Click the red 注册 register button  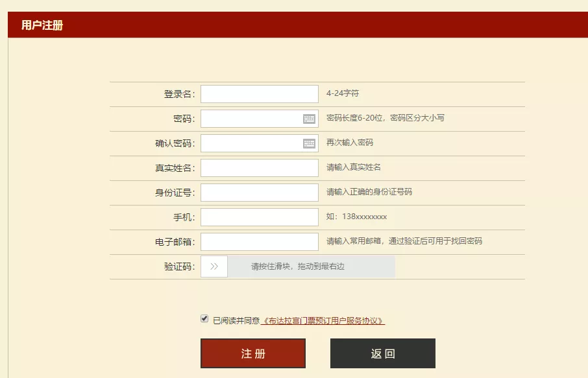252,353
